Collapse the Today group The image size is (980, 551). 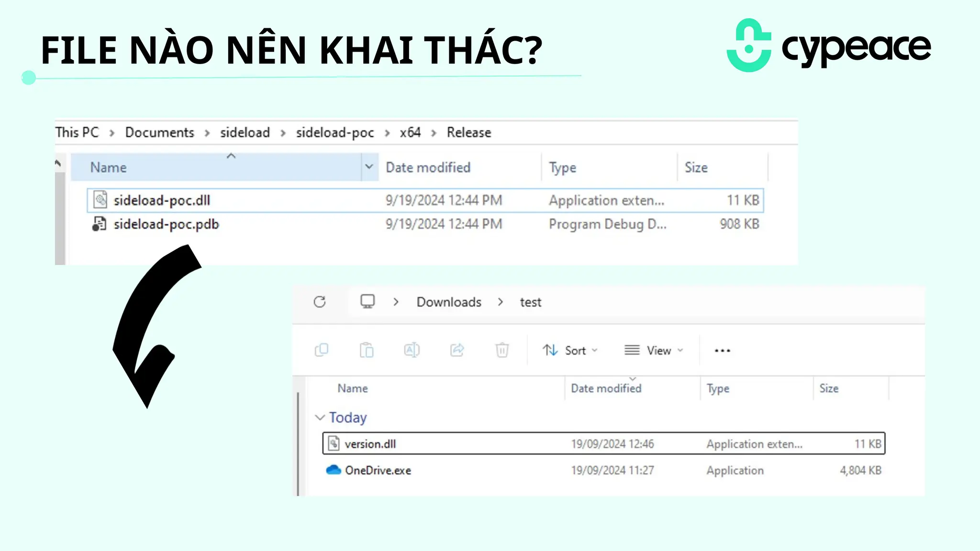[x=320, y=418]
